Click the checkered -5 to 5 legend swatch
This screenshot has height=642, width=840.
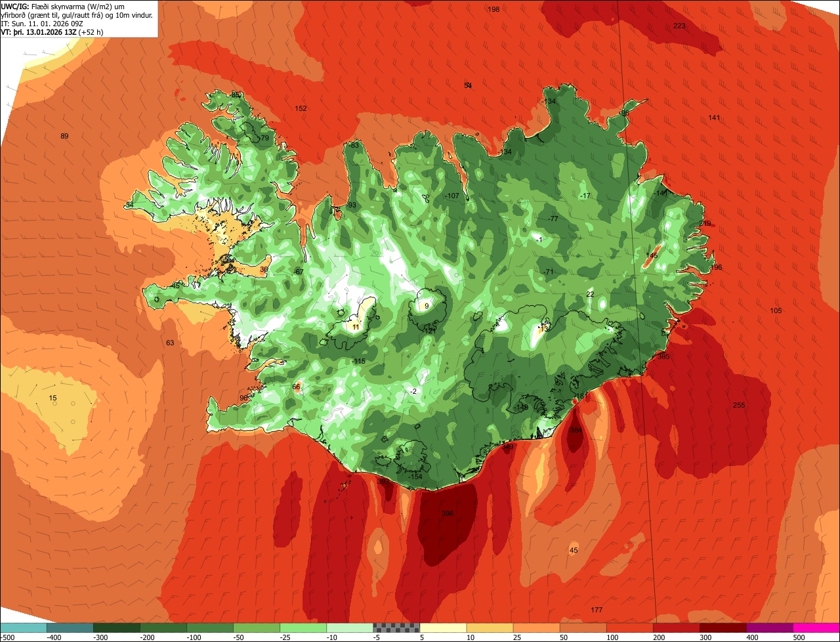click(x=396, y=628)
